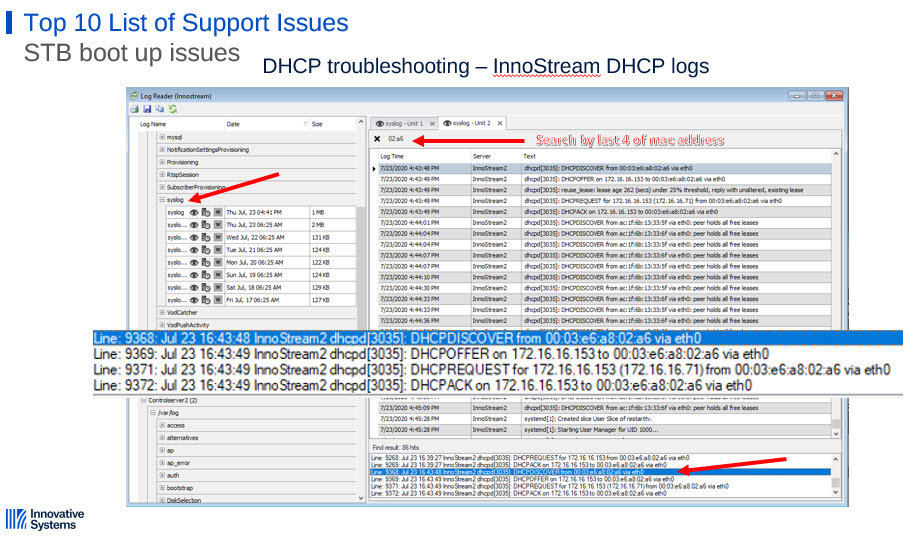Screen dimensions: 915x536
Task: Click eye icon on Sat Jul 18 syslog
Action: coord(194,288)
